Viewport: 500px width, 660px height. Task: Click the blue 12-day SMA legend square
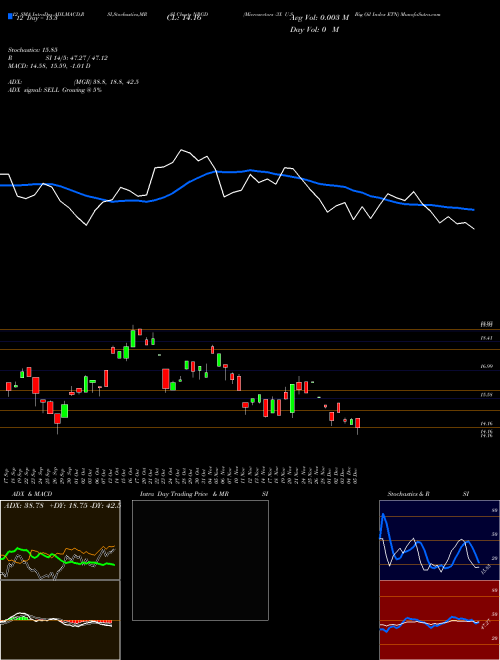pyautogui.click(x=10, y=16)
